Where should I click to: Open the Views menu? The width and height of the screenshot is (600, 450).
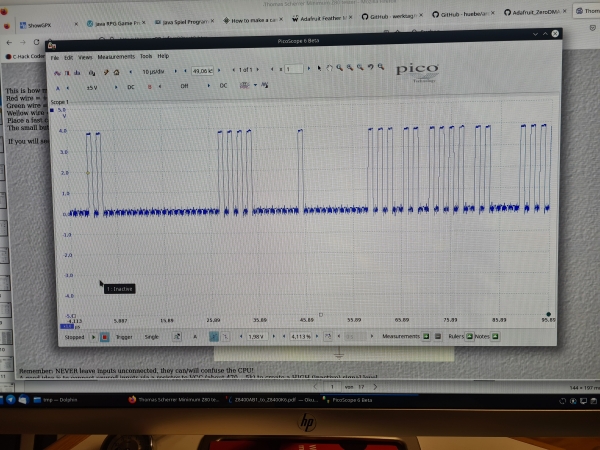pos(86,57)
